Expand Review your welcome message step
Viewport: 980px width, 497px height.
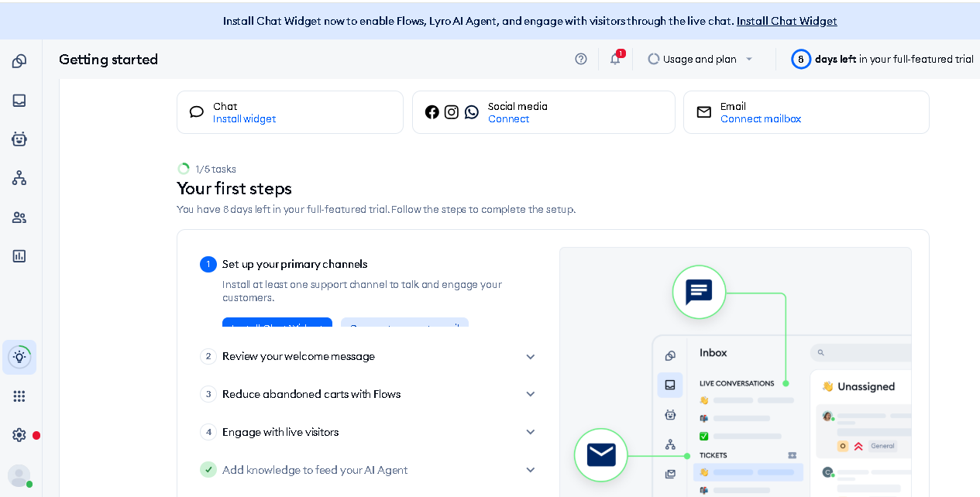(x=531, y=356)
